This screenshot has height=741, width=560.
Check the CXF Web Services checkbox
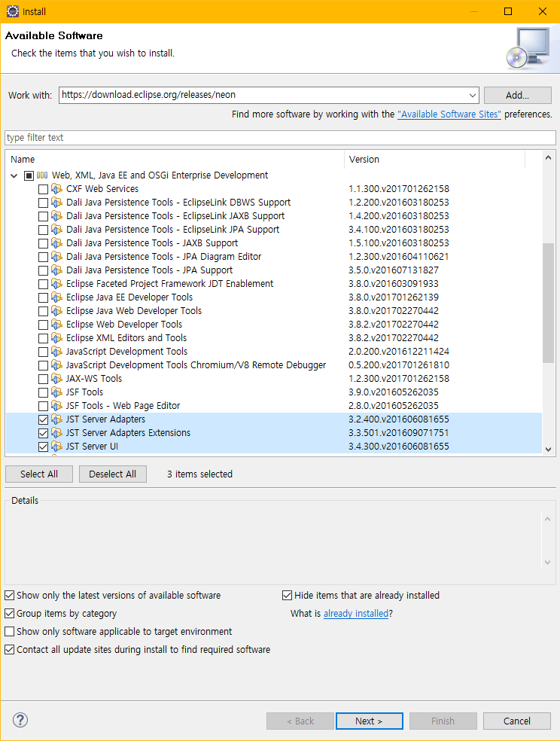pos(43,190)
